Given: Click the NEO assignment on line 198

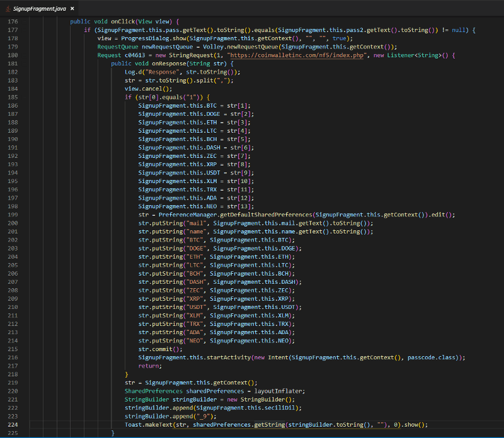Looking at the screenshot, I should tap(196, 206).
